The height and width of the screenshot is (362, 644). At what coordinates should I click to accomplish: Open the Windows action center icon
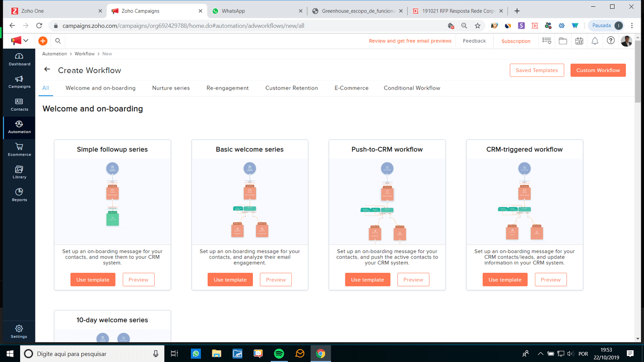[630, 354]
